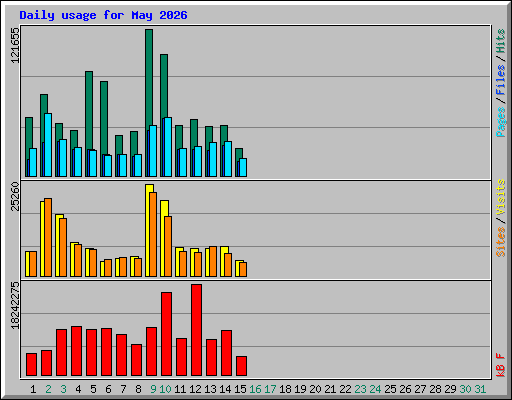Viewport: 512px width, 400px height.
Task: Click the cyan Pages bar for day 2
Action: pyautogui.click(x=48, y=145)
